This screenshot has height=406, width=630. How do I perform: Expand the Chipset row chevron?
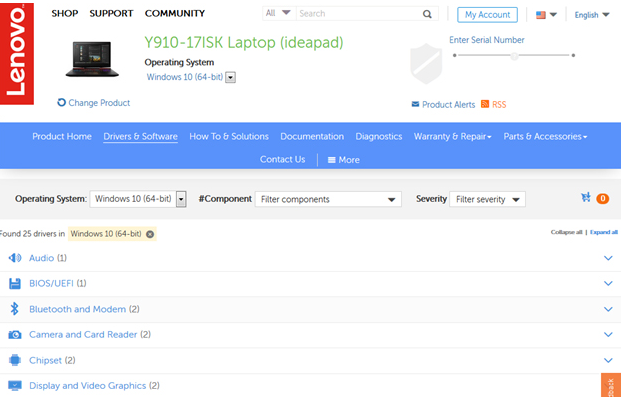coord(608,360)
